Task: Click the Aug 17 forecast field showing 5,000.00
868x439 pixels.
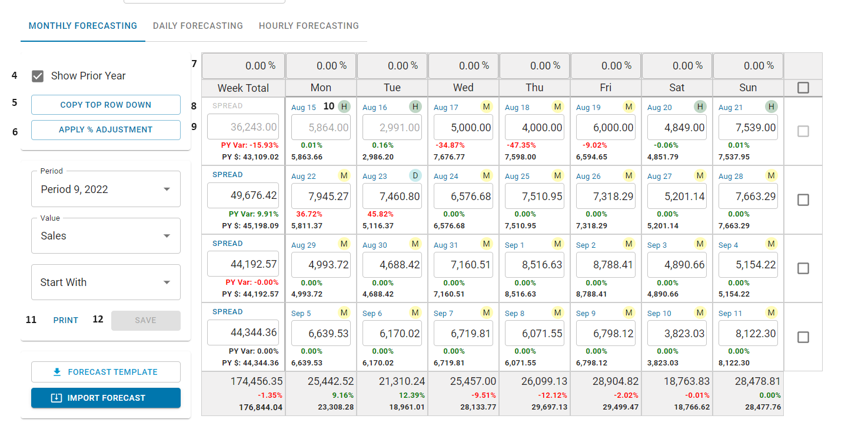Action: 463,127
